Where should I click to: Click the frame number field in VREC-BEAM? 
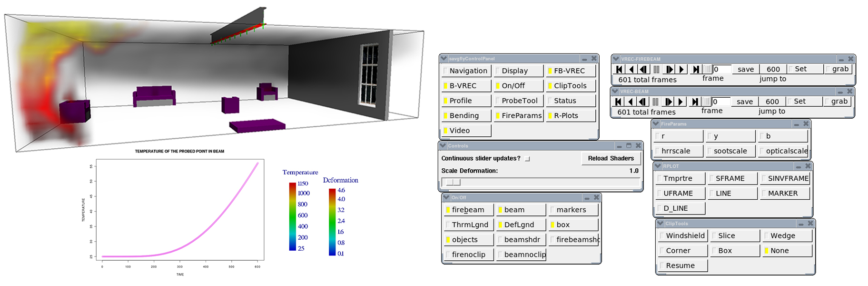720,102
